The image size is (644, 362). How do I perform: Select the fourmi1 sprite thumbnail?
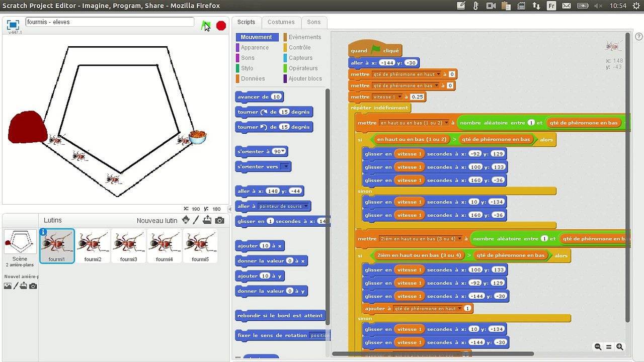[57, 246]
